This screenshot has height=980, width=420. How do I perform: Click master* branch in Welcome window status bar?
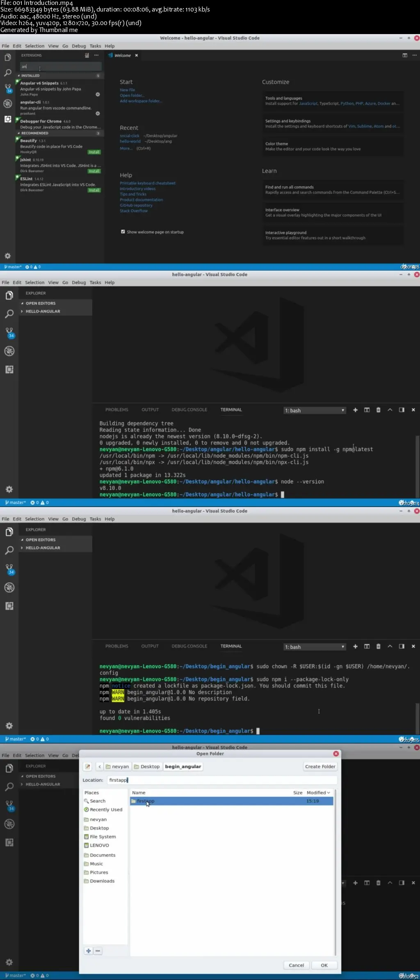(13, 267)
